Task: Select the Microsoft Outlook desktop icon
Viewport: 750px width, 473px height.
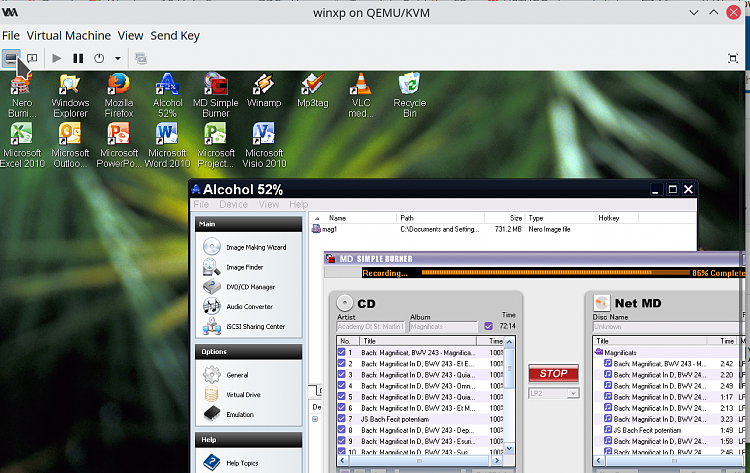Action: (70, 145)
